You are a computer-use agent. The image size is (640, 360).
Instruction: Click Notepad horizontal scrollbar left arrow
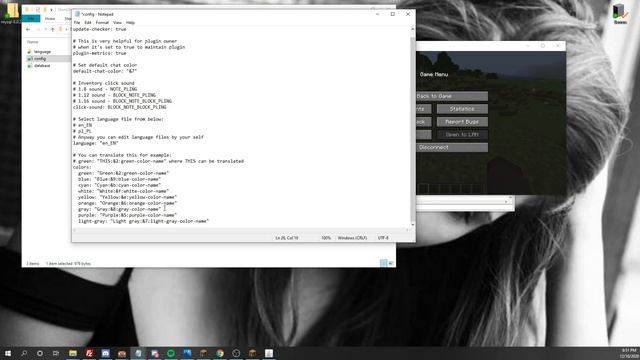point(74,230)
